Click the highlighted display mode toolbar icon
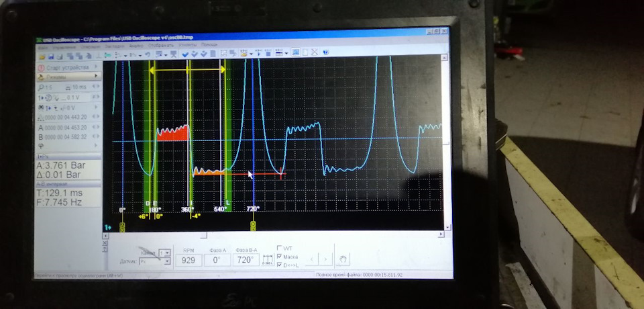The width and height of the screenshot is (644, 309). coord(296,52)
